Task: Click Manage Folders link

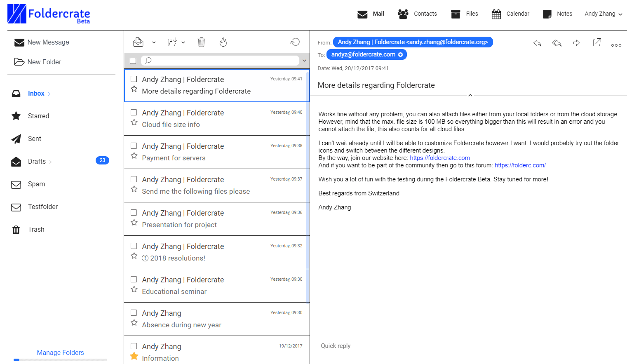Action: pyautogui.click(x=61, y=352)
